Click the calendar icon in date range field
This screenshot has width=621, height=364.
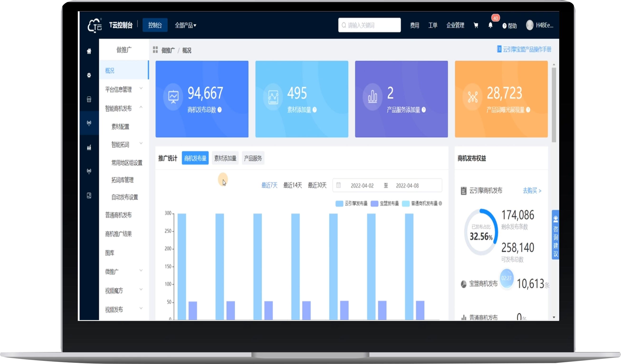tap(339, 185)
